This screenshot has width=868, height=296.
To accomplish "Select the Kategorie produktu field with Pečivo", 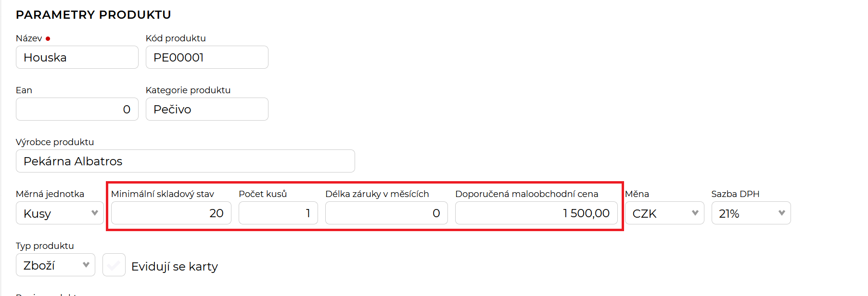I will point(207,110).
